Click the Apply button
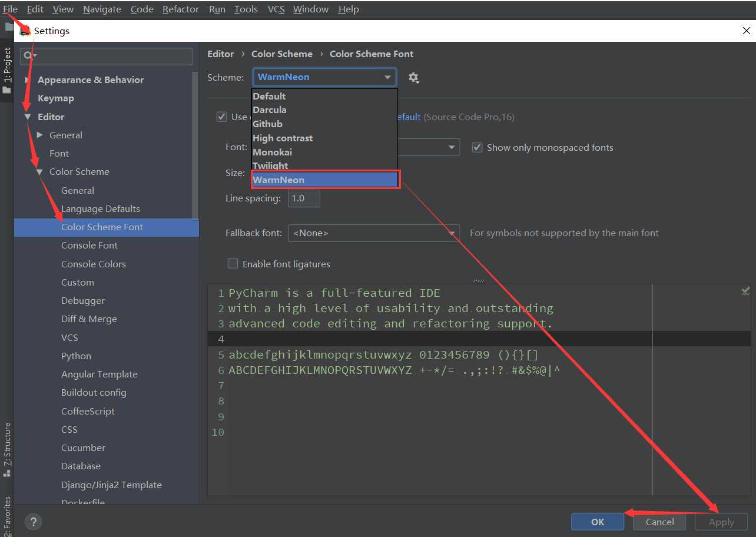 (x=721, y=522)
